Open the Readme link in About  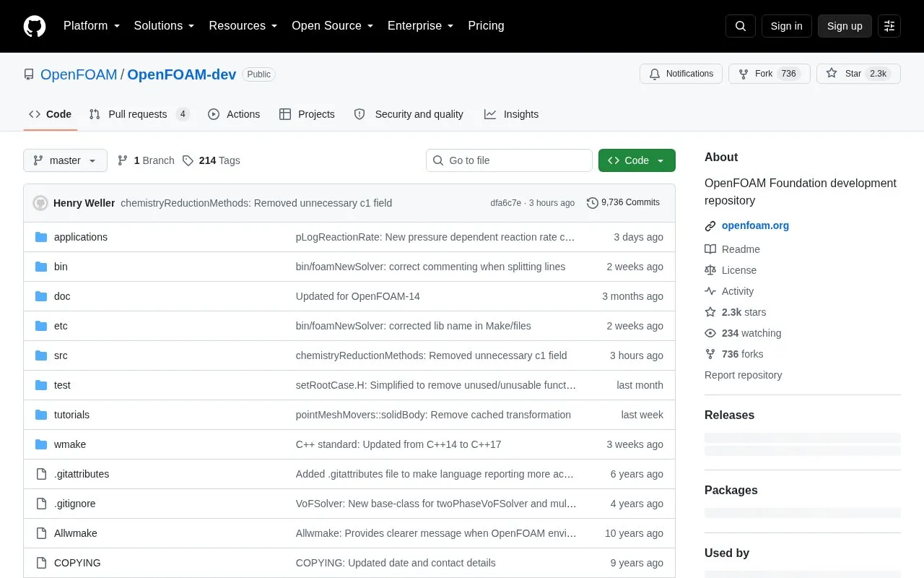732,249
